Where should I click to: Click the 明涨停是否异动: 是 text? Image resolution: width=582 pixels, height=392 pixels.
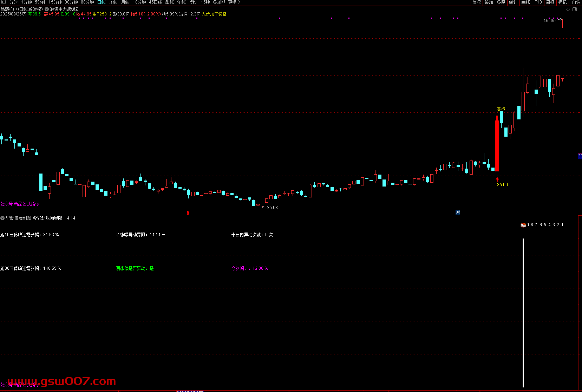[135, 268]
